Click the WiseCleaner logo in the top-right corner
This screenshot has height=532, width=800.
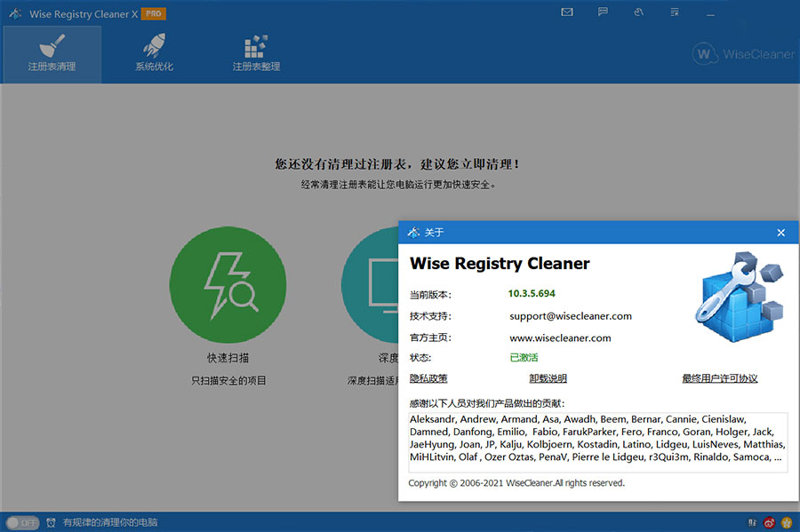[745, 54]
